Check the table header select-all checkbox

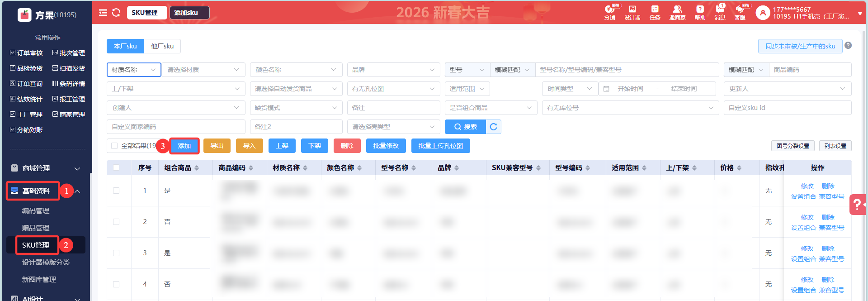(116, 167)
